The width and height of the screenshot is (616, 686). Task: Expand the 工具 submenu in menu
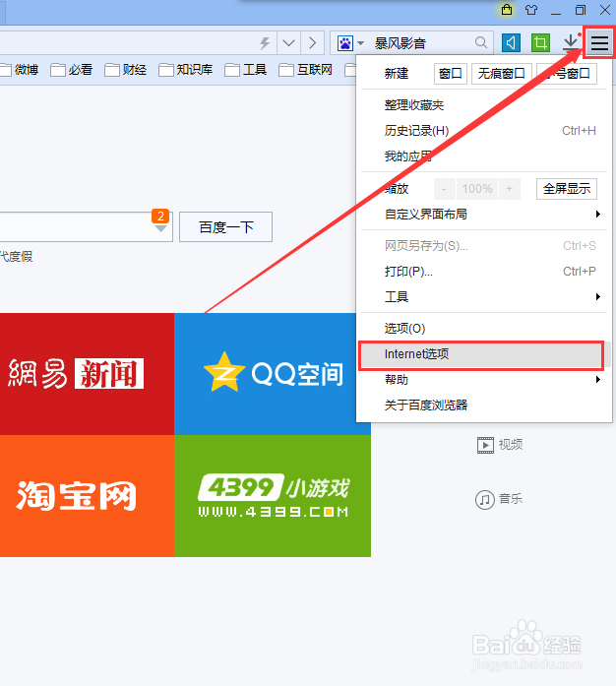[484, 297]
